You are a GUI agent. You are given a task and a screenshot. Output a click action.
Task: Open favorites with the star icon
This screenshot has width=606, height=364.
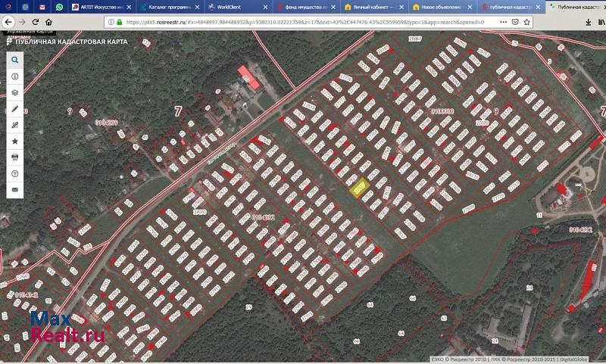point(14,141)
